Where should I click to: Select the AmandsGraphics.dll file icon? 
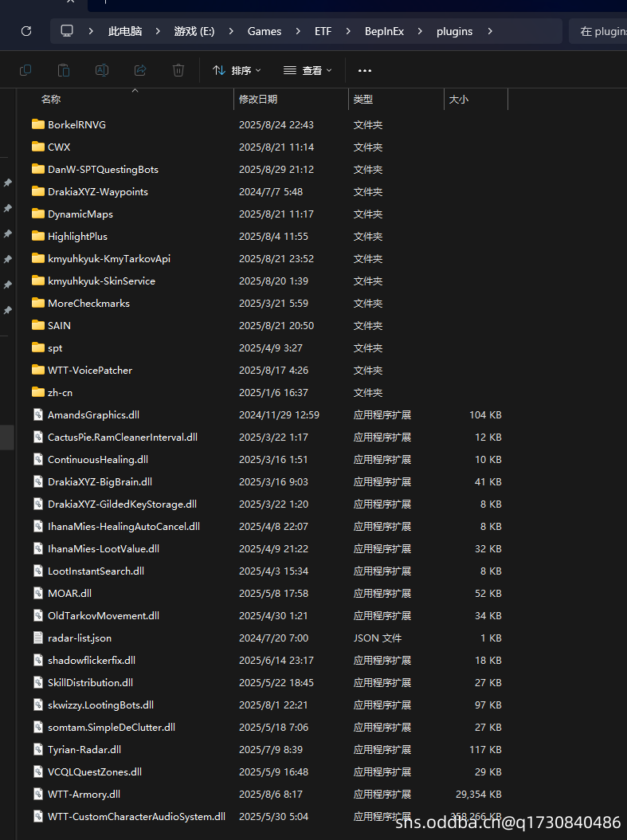click(x=38, y=414)
